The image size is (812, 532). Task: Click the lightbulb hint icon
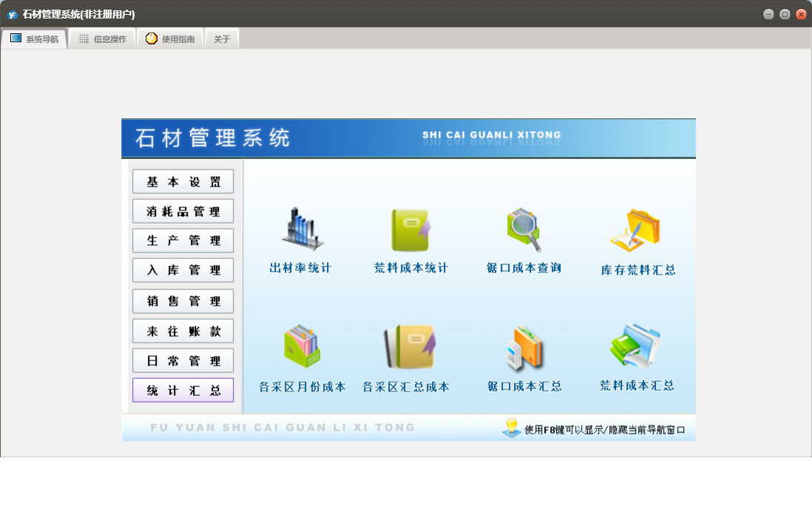click(x=512, y=428)
